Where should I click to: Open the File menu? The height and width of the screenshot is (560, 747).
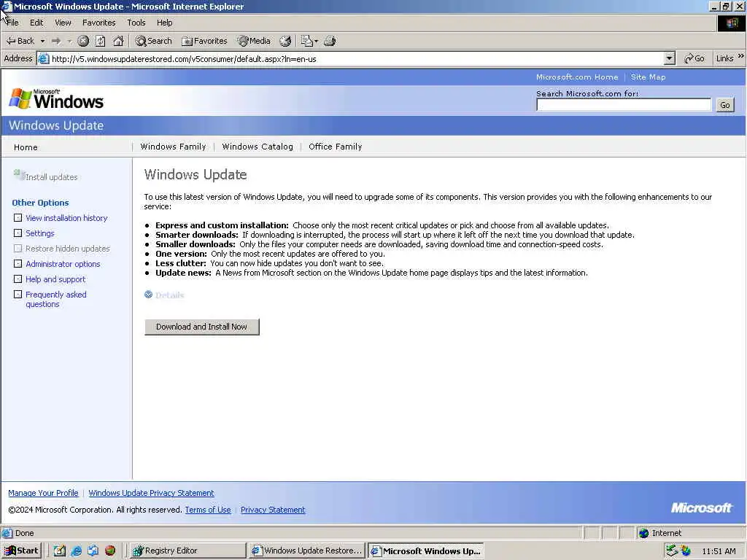13,23
